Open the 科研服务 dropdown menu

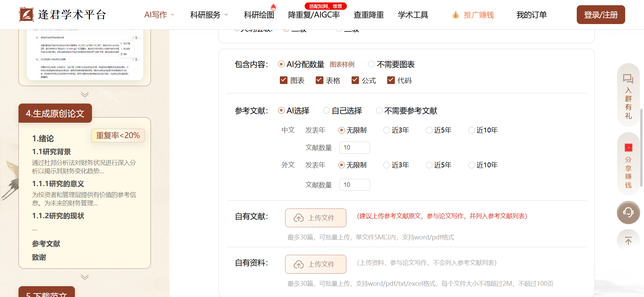(x=209, y=15)
